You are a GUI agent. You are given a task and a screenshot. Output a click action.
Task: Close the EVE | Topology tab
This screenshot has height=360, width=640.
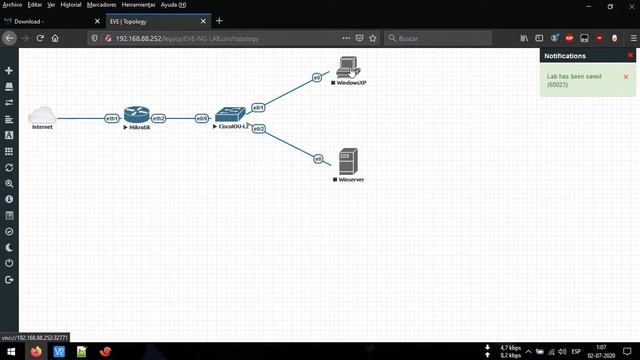(203, 21)
